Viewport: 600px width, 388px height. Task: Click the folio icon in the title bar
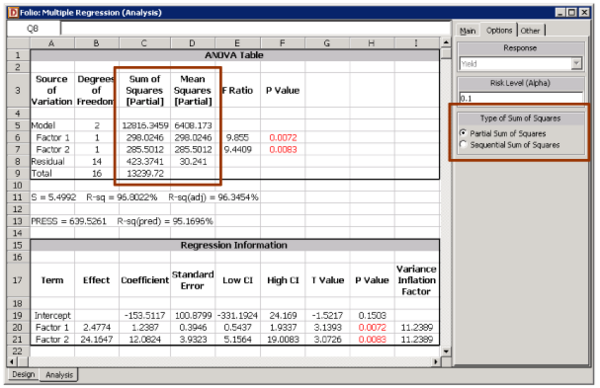[13, 13]
